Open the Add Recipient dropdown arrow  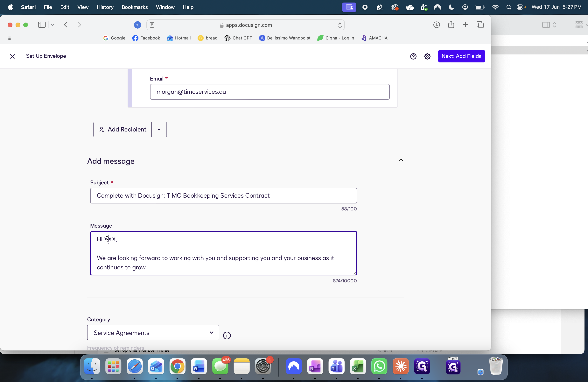(159, 129)
